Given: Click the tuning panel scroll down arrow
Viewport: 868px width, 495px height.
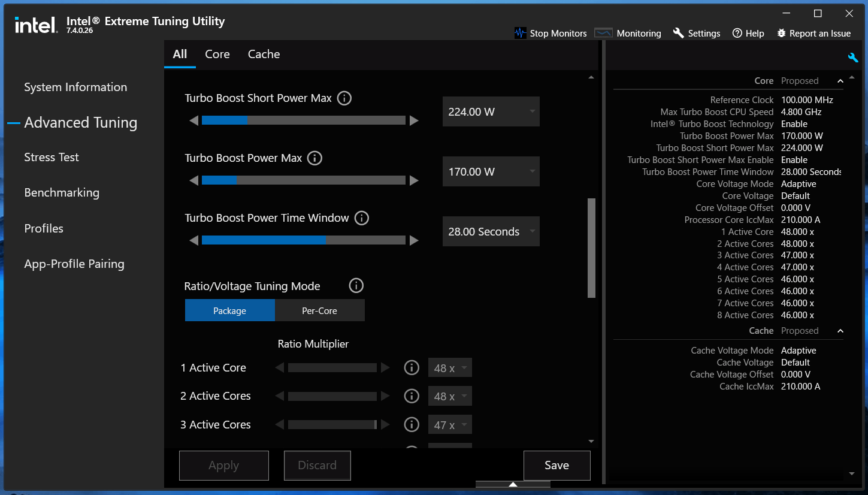Looking at the screenshot, I should [591, 442].
